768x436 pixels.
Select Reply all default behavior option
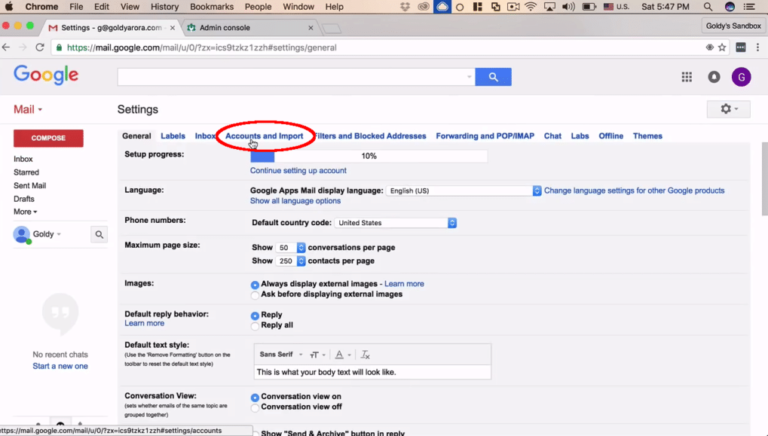coord(255,326)
